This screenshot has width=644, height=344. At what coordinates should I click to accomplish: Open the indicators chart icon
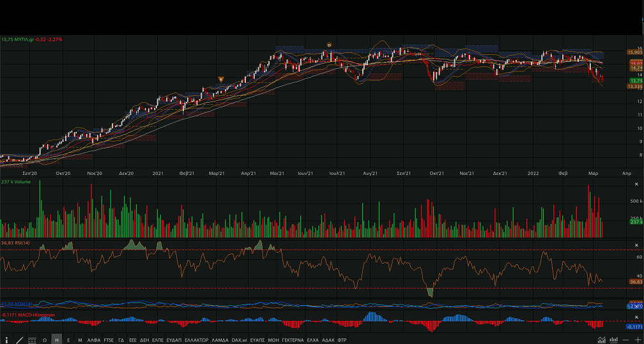click(602, 340)
